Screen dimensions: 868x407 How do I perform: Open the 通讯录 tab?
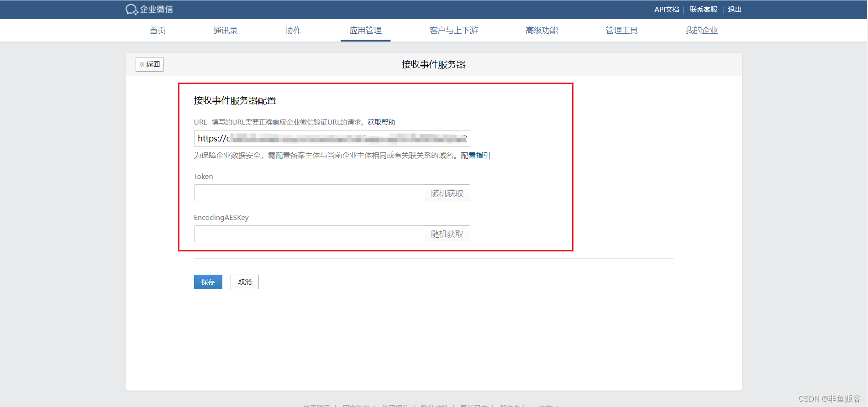(x=226, y=31)
